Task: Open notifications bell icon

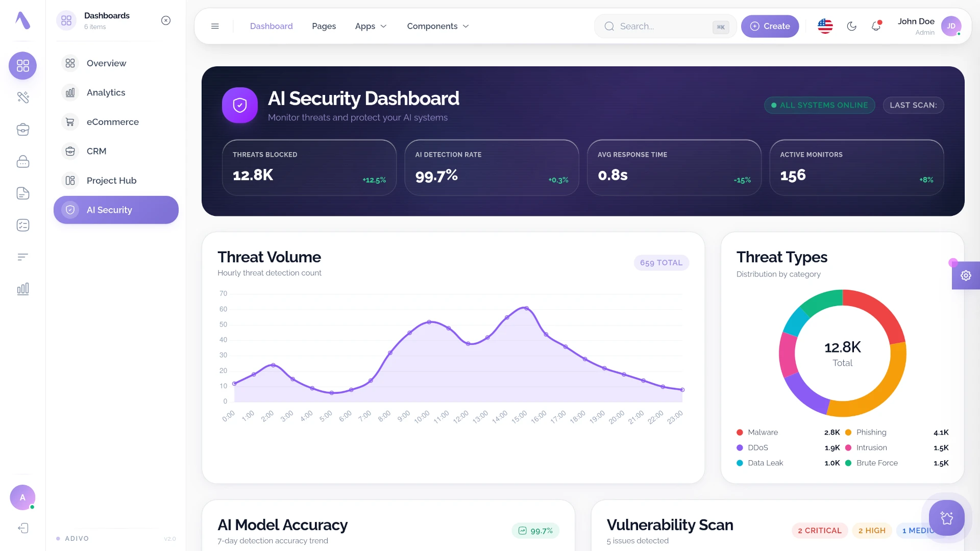Action: coord(876,26)
